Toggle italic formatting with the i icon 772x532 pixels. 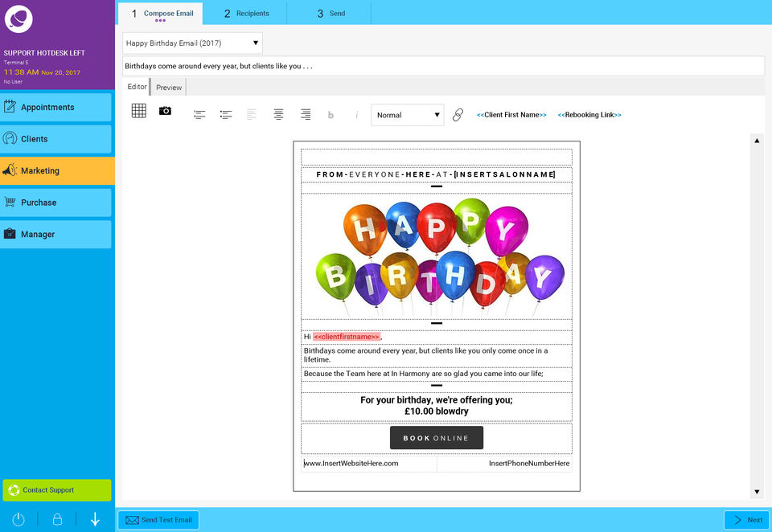356,115
